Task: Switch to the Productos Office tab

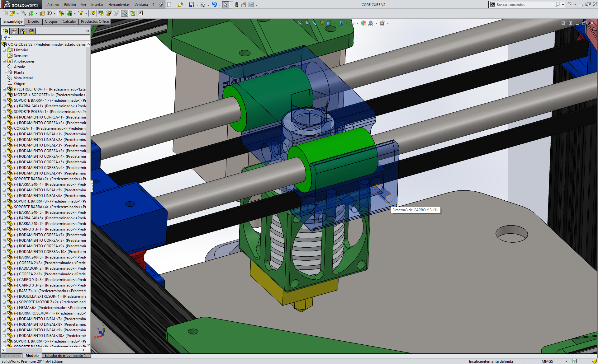Action: pos(95,21)
